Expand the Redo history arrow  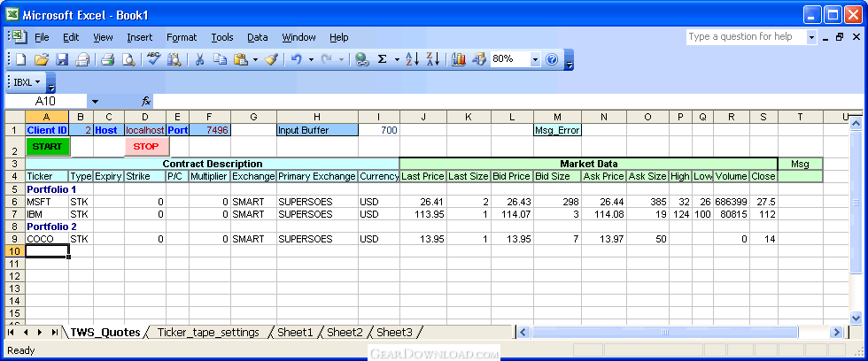tap(341, 59)
